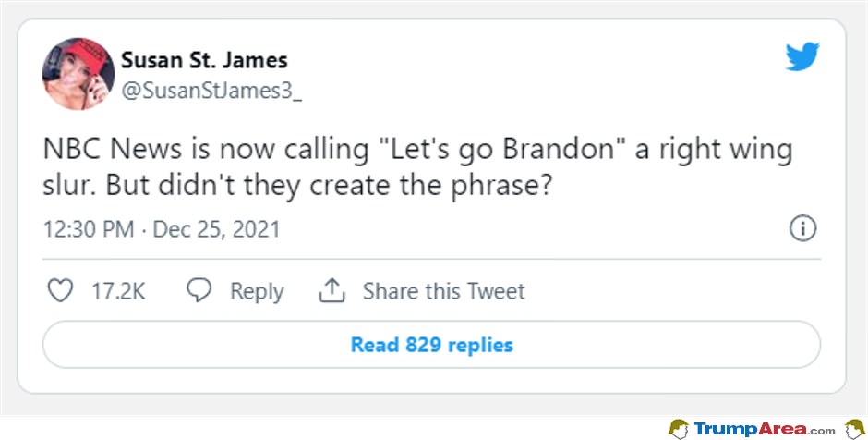Click the "Let's go Brandon" quoted phrase

(501, 152)
